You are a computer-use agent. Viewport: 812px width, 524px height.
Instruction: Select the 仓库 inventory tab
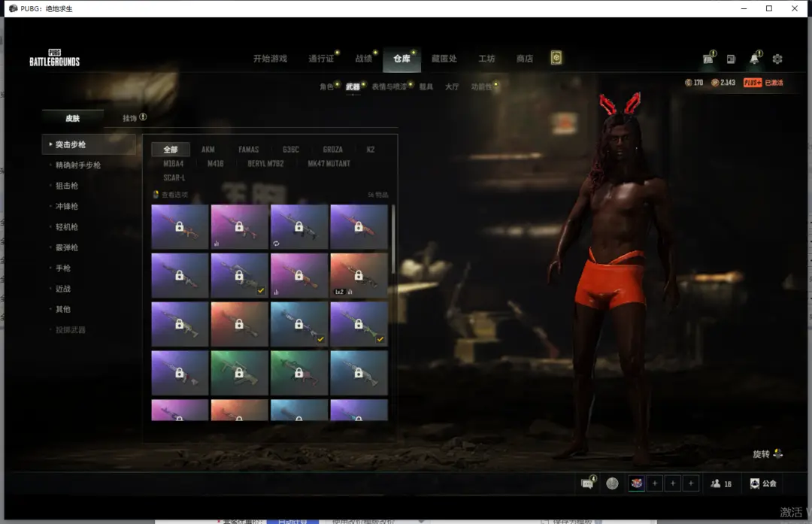click(401, 59)
